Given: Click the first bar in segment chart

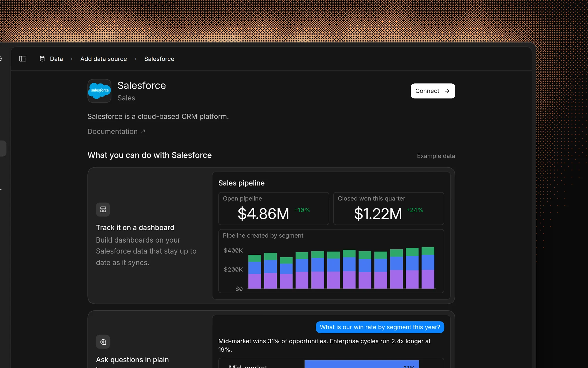Looking at the screenshot, I should (255, 272).
